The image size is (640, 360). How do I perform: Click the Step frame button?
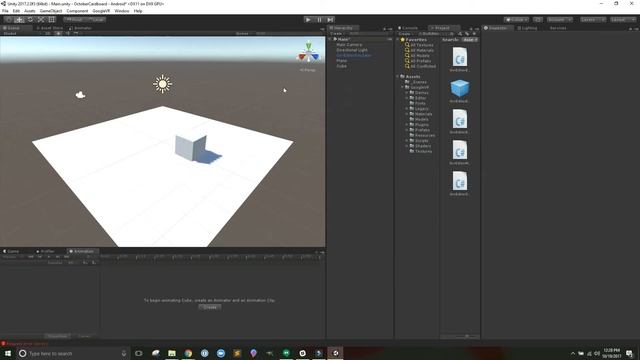coord(330,19)
